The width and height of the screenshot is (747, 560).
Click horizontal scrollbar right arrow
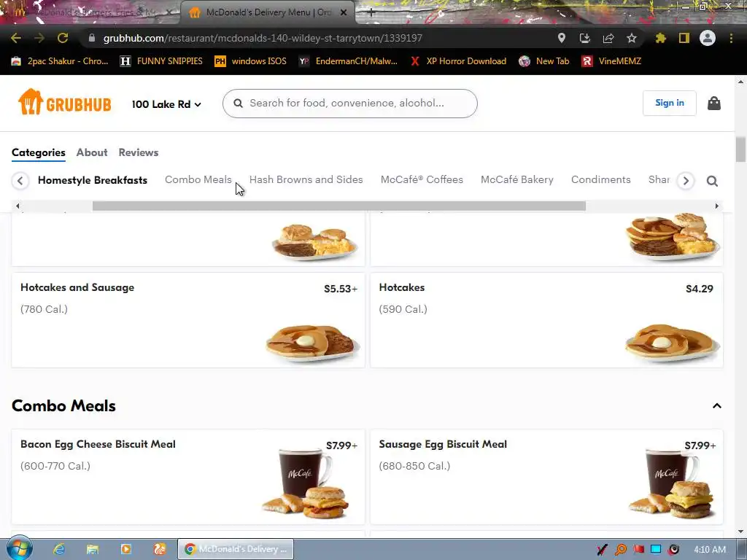pyautogui.click(x=716, y=206)
